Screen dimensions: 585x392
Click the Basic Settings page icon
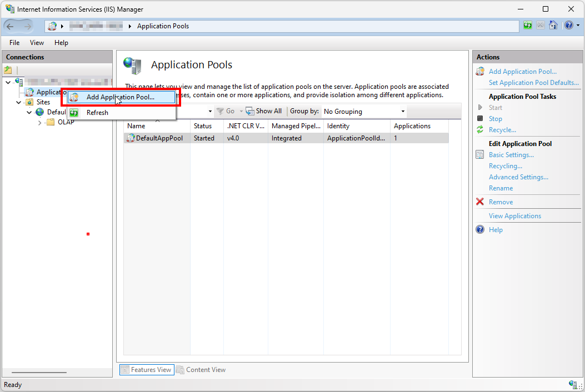coord(480,154)
